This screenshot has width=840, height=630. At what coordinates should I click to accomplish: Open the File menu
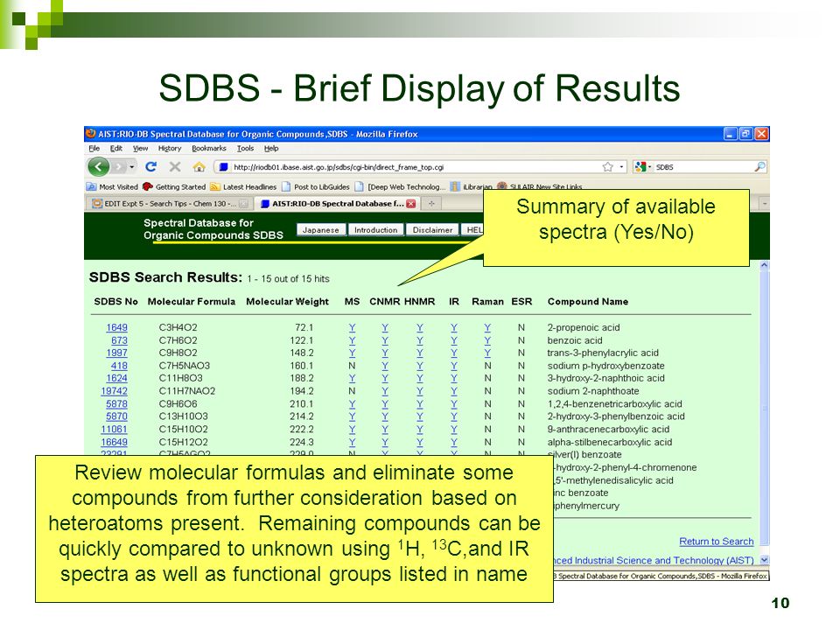pos(94,149)
